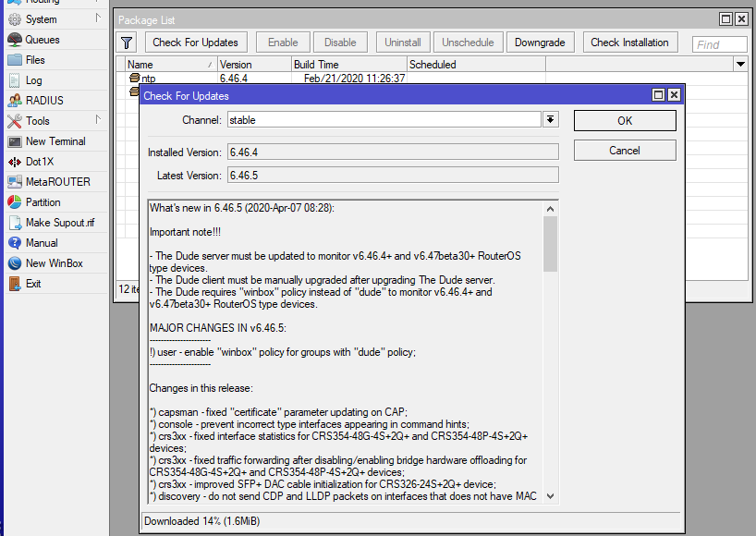Open the Partition sidebar item

(43, 202)
